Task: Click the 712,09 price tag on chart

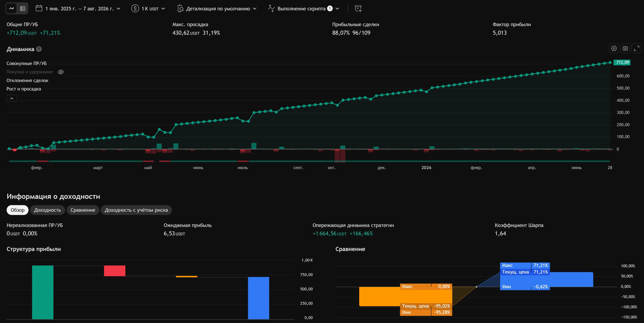Action: click(x=622, y=63)
